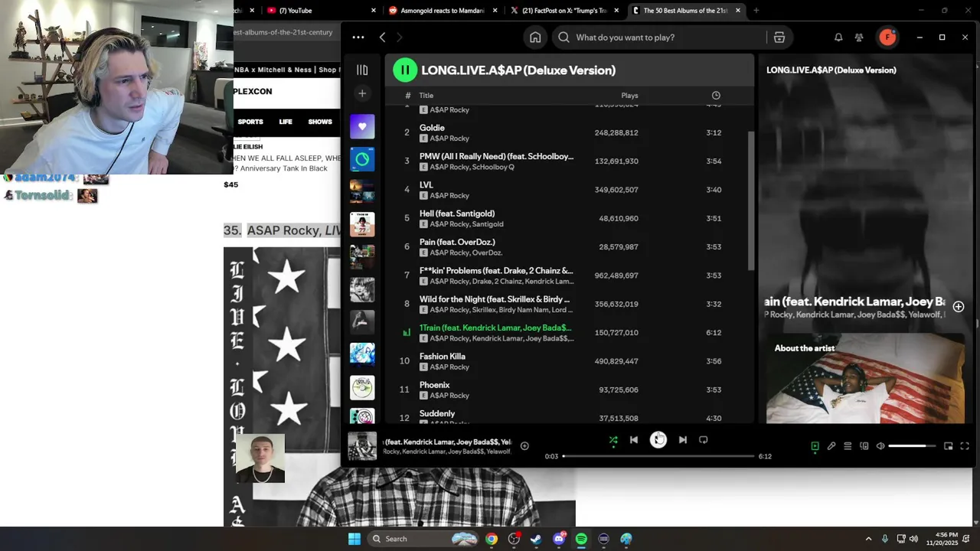The height and width of the screenshot is (551, 980).
Task: Add current song to Liked Songs in player bar
Action: 524,445
